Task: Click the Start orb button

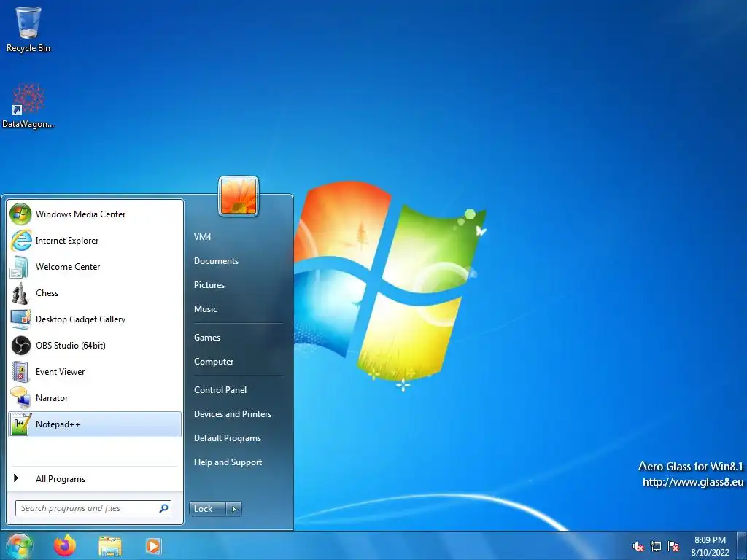Action: (20, 546)
